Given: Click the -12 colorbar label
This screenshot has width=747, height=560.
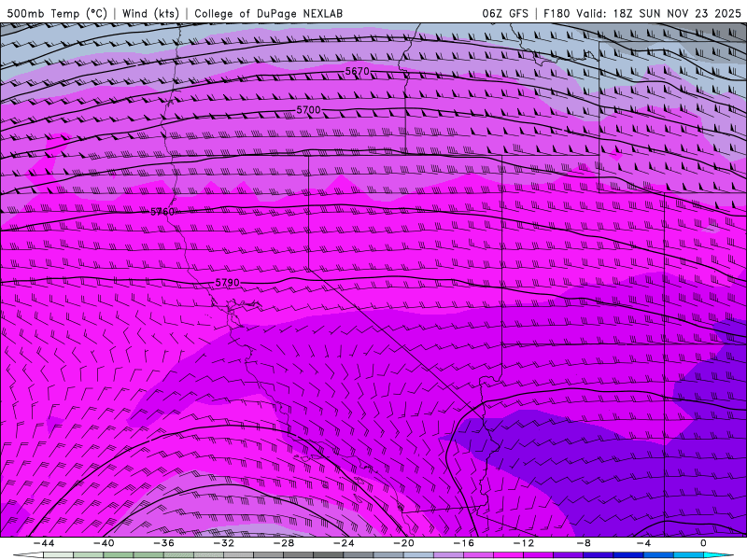Looking at the screenshot, I should [524, 543].
